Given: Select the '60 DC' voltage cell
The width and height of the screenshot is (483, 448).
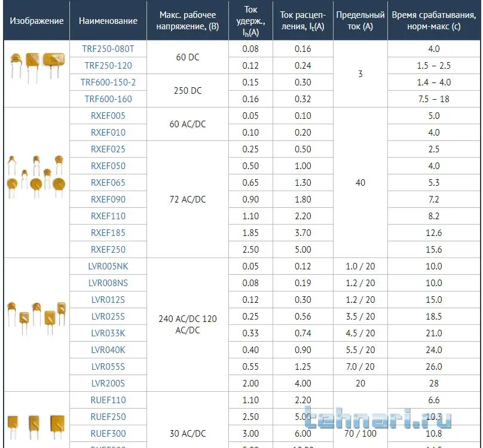Looking at the screenshot, I should click(x=188, y=57).
